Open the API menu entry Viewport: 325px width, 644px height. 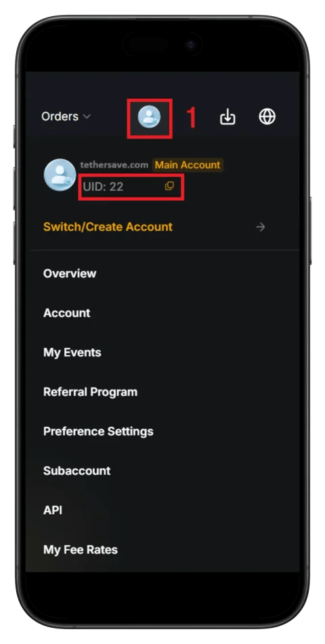point(53,510)
